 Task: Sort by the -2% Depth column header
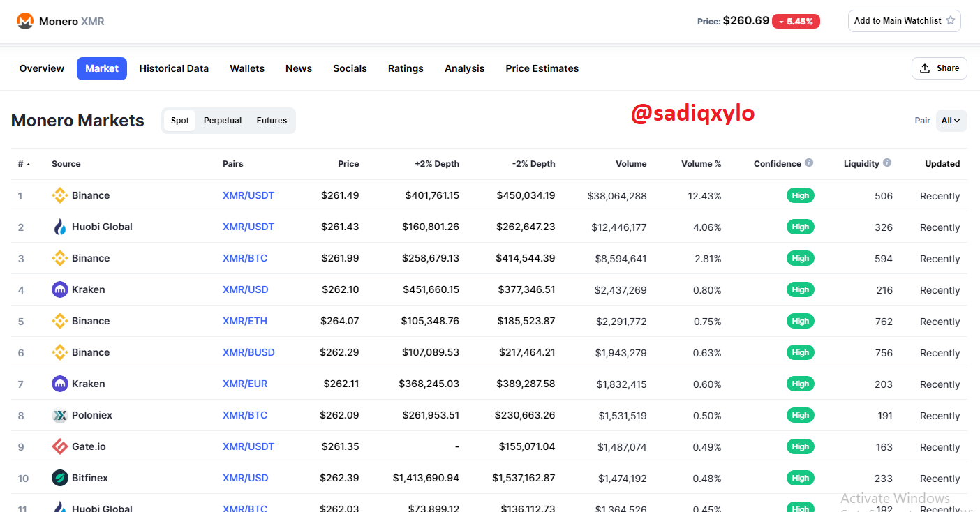click(x=533, y=164)
